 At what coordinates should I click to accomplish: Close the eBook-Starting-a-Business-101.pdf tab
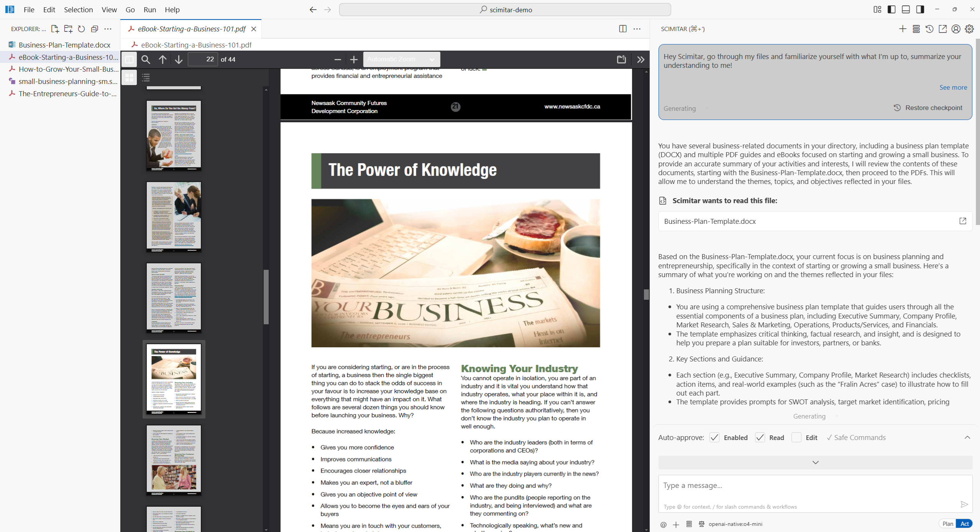pyautogui.click(x=253, y=29)
